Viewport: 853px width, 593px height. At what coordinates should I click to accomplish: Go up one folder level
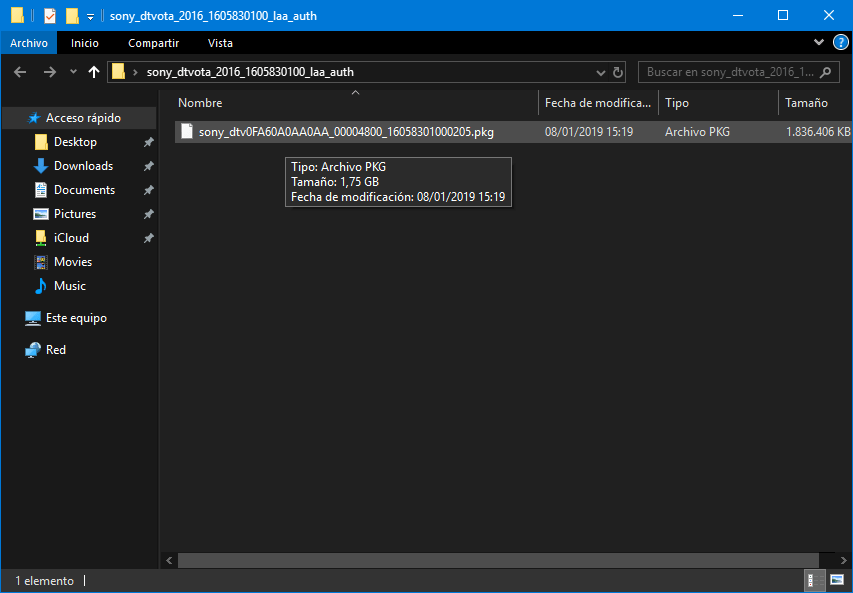94,72
